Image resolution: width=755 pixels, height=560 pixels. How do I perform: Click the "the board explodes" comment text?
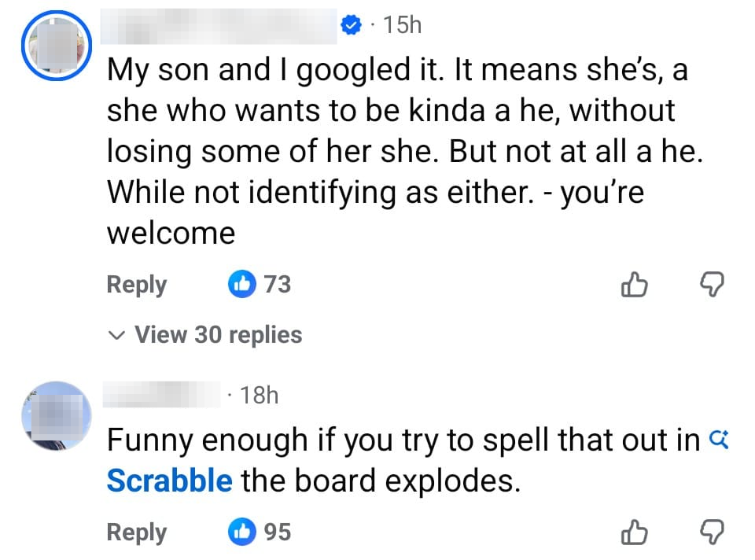click(381, 480)
